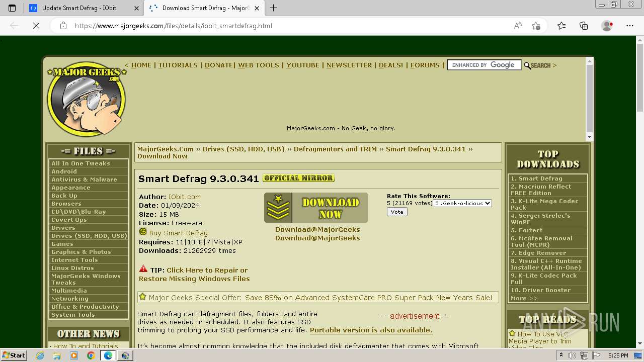Toggle Read Aloud icon in address bar

point(518,26)
